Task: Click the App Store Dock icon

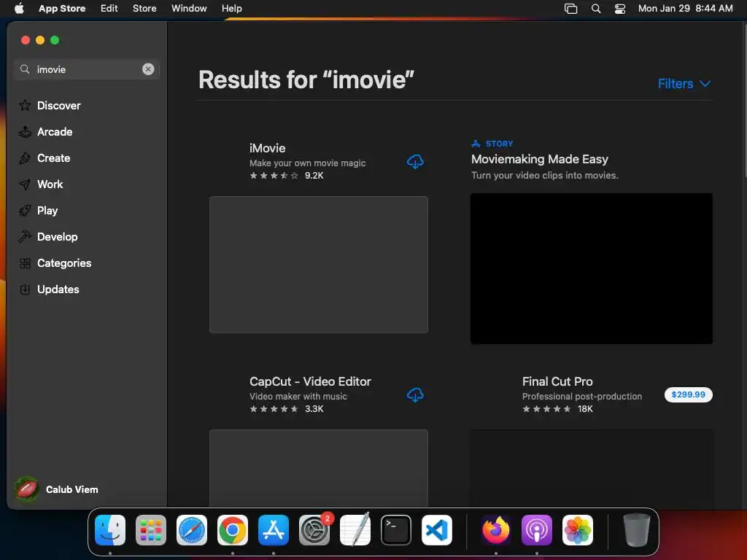Action: [274, 530]
